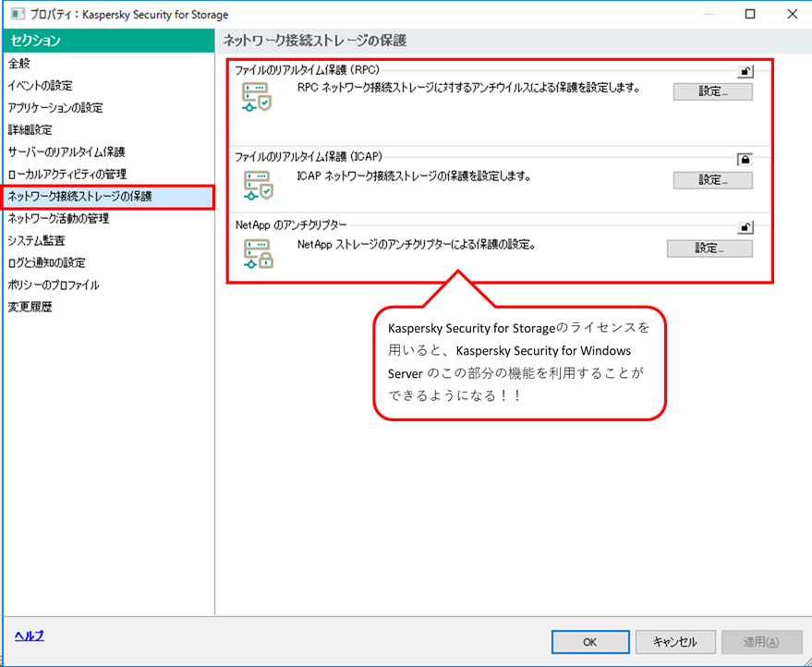
Task: Open 設定 for ファイルのリアルタイム保護 (RPC)
Action: (x=712, y=91)
